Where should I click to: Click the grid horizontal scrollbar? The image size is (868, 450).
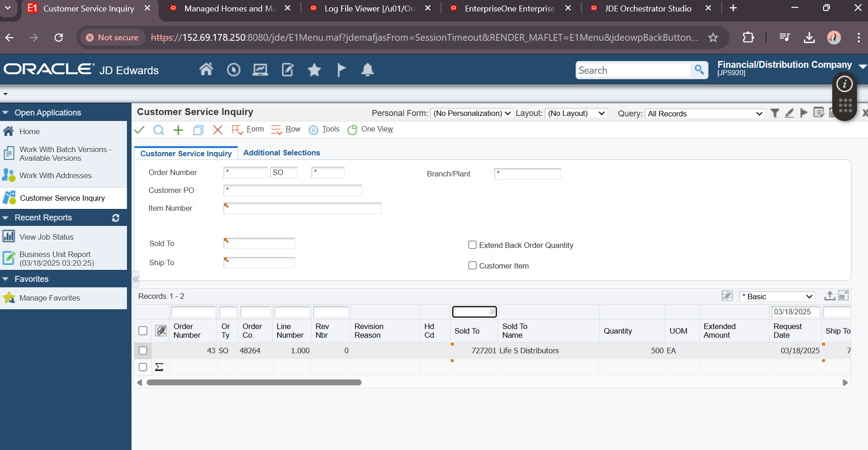pyautogui.click(x=254, y=382)
